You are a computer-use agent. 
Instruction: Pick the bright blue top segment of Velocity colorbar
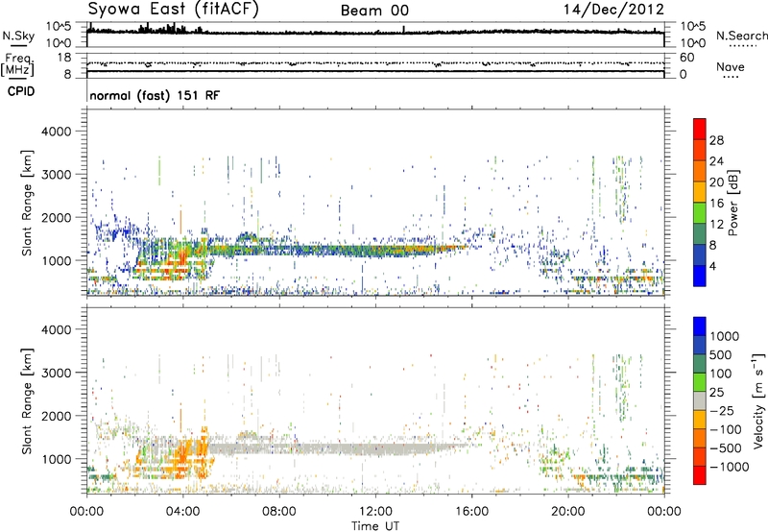700,326
